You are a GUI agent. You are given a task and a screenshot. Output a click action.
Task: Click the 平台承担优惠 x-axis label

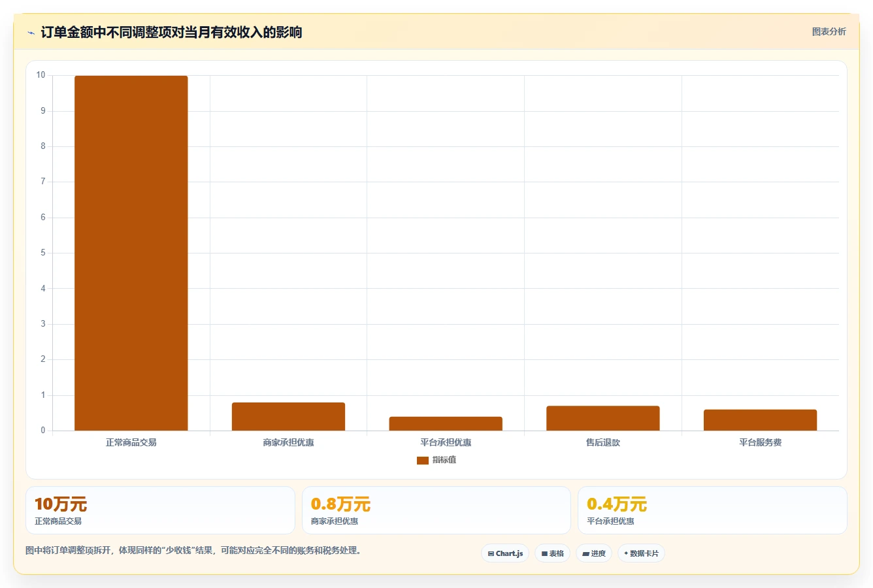tap(446, 442)
